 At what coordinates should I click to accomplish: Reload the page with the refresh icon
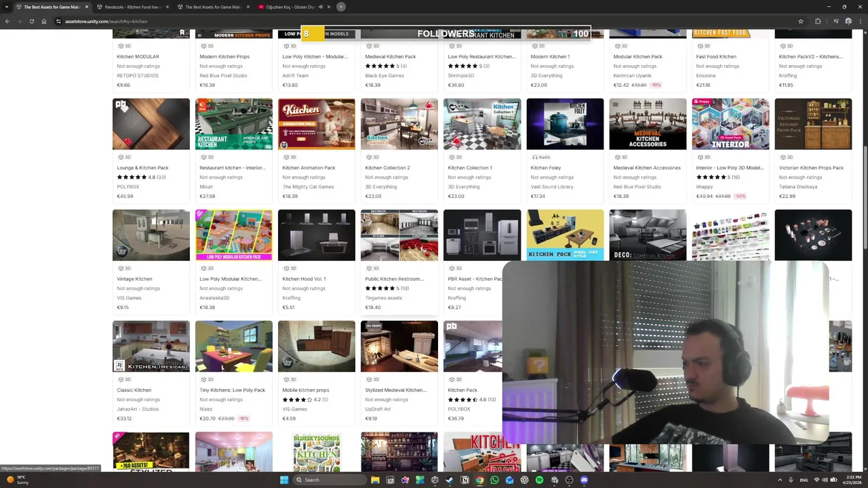(31, 21)
